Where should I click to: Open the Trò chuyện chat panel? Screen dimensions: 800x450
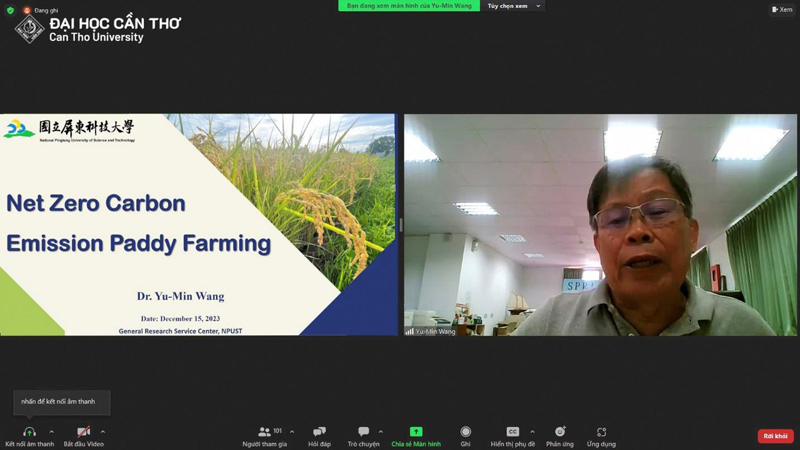tap(363, 432)
